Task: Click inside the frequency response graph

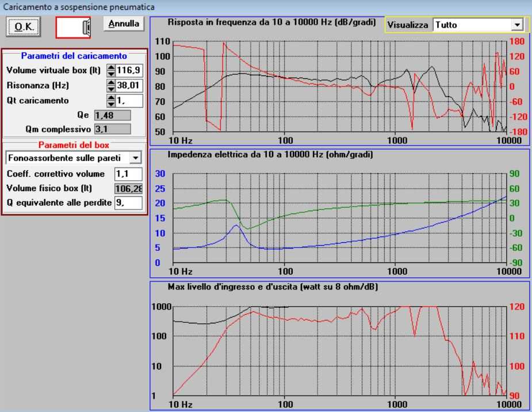Action: click(340, 86)
